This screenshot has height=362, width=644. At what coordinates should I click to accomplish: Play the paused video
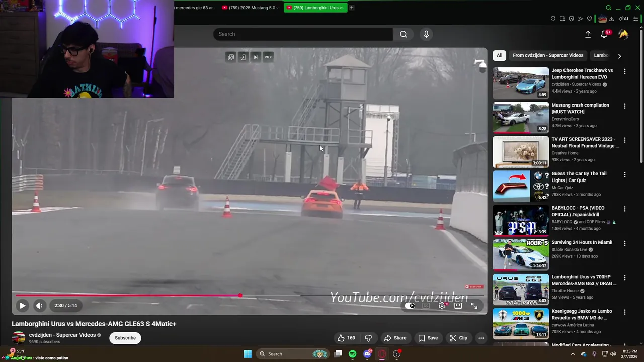coord(22,305)
